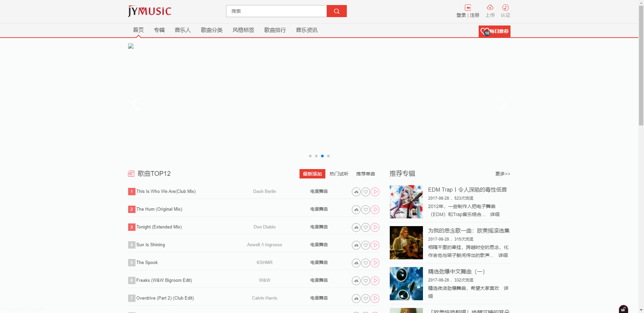
Task: Open the 音乐人 nav item
Action: point(183,30)
